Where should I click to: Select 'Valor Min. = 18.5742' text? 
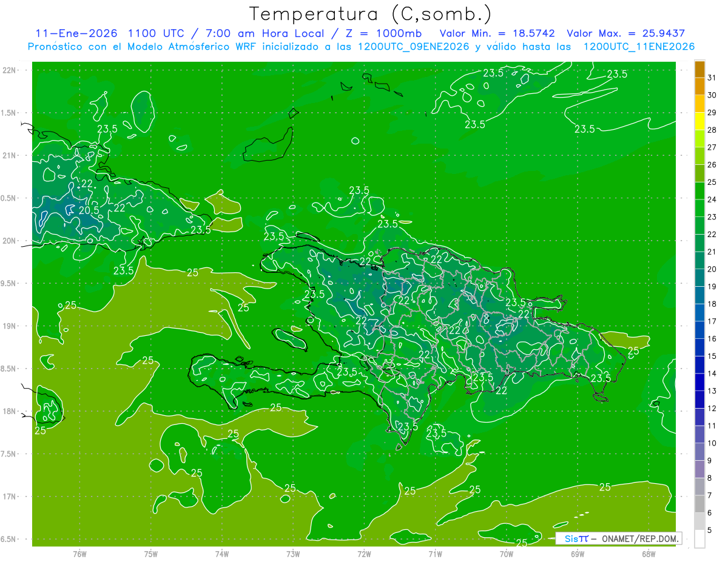[x=497, y=33]
